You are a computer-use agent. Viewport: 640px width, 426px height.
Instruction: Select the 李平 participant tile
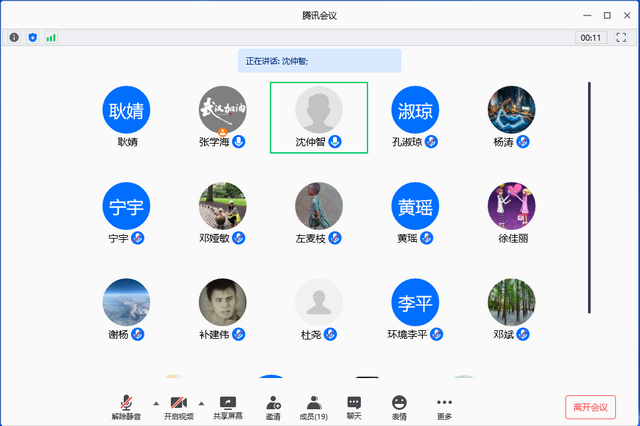[x=415, y=304]
